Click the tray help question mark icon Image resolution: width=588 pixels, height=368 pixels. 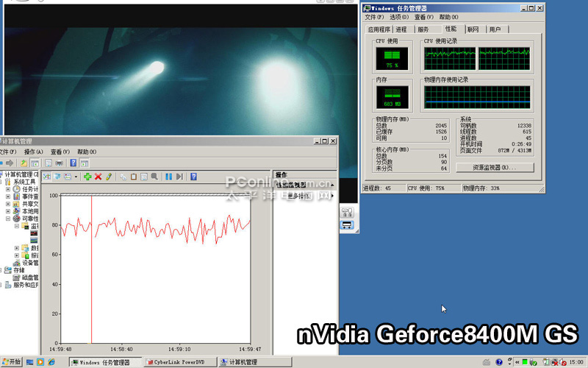click(x=499, y=362)
